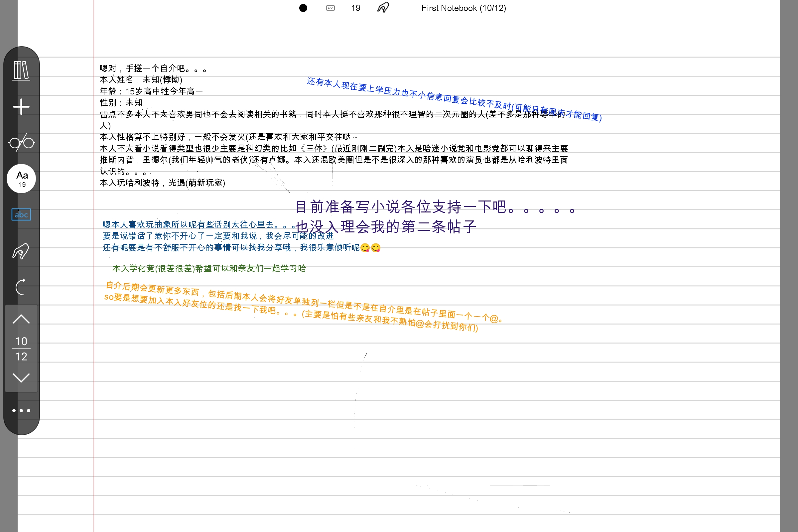The width and height of the screenshot is (798, 532).
Task: Click the hand pointer icon in the top bar
Action: [x=382, y=7]
